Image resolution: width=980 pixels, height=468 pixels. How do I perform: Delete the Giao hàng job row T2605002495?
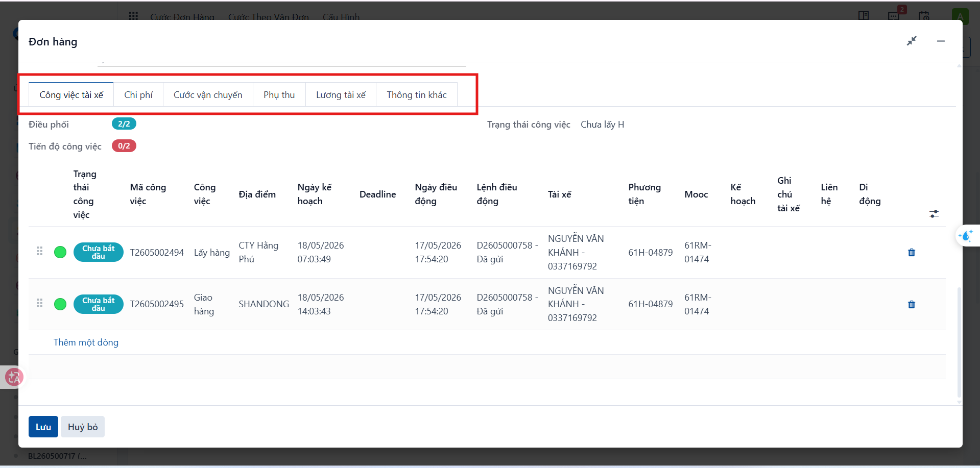[911, 304]
